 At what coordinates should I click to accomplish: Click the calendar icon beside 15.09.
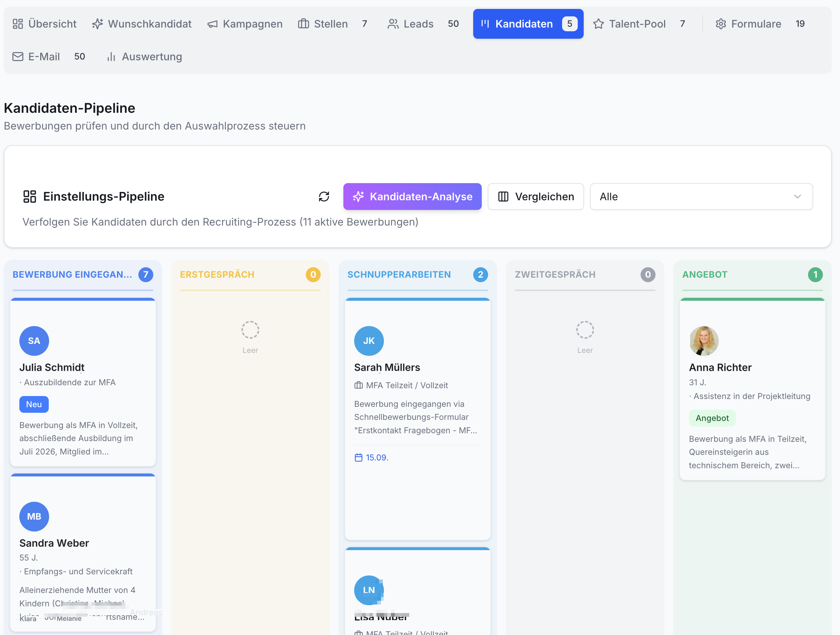pos(359,457)
